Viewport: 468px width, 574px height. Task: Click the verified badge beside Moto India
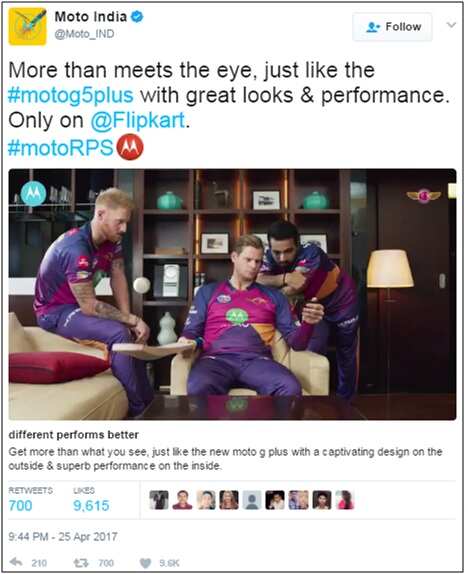click(x=137, y=16)
